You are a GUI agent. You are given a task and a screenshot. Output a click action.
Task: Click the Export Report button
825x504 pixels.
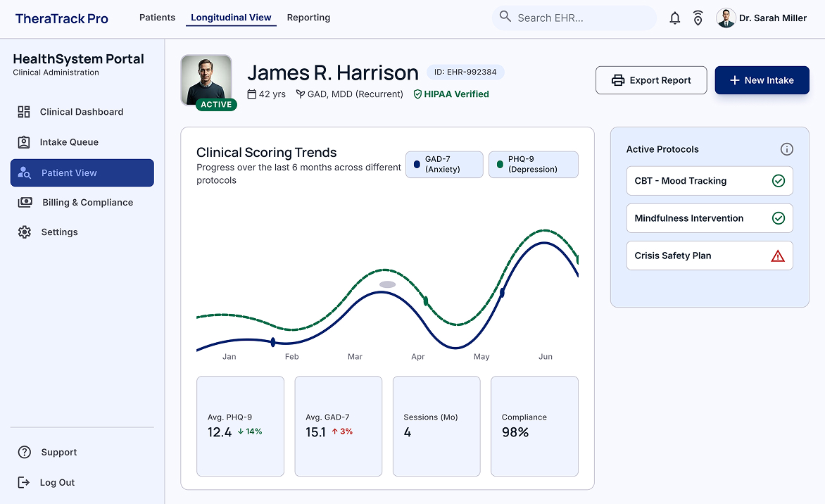(x=651, y=80)
